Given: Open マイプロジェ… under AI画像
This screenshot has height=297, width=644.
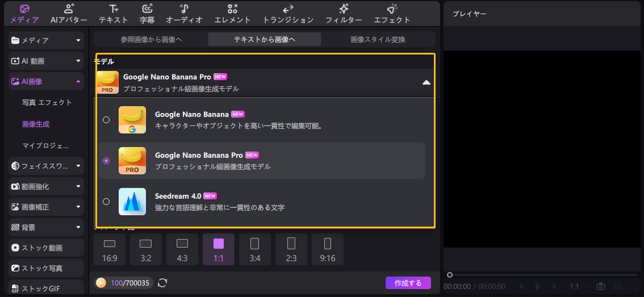Looking at the screenshot, I should (45, 145).
